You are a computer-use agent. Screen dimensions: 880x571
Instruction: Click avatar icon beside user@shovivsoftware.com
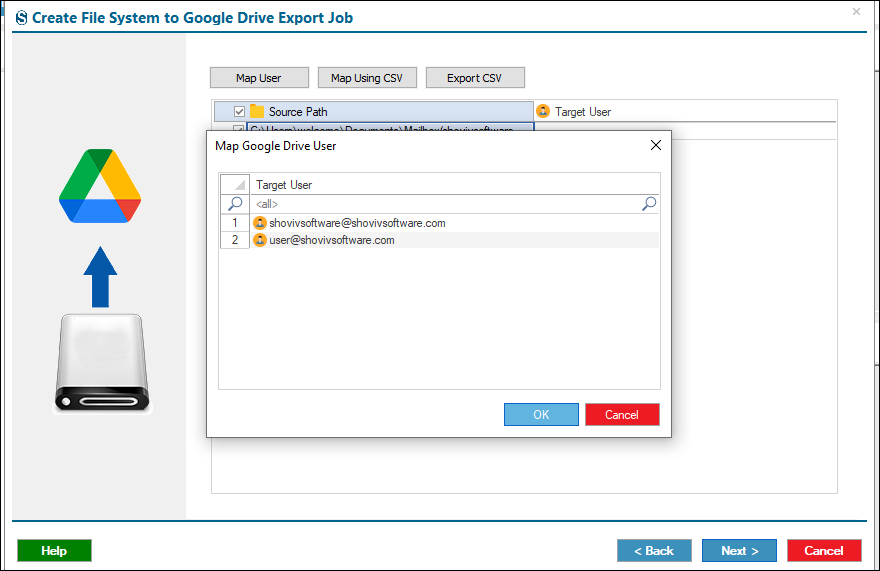260,240
